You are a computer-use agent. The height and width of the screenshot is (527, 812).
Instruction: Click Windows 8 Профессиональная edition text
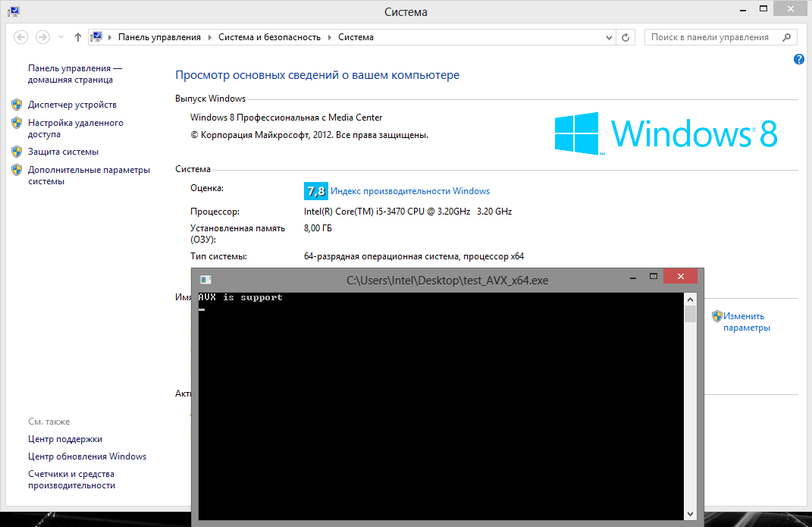[x=287, y=118]
